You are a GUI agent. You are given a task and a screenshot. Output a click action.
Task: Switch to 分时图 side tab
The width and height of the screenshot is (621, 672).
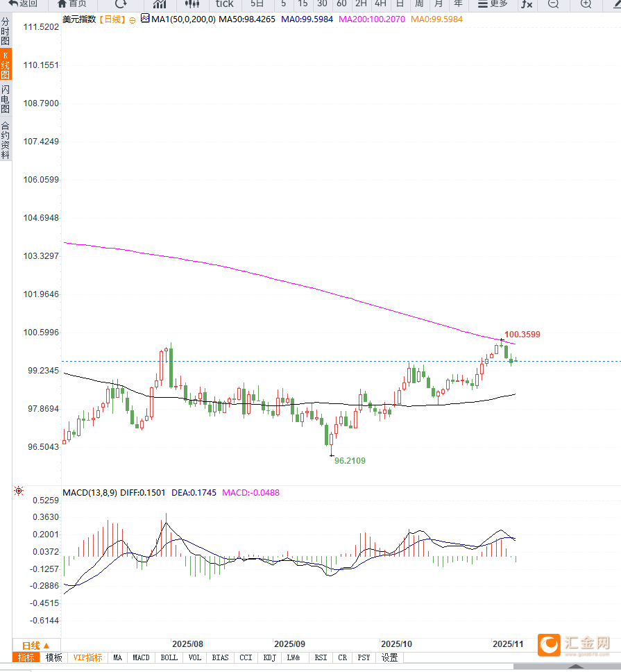click(x=6, y=31)
